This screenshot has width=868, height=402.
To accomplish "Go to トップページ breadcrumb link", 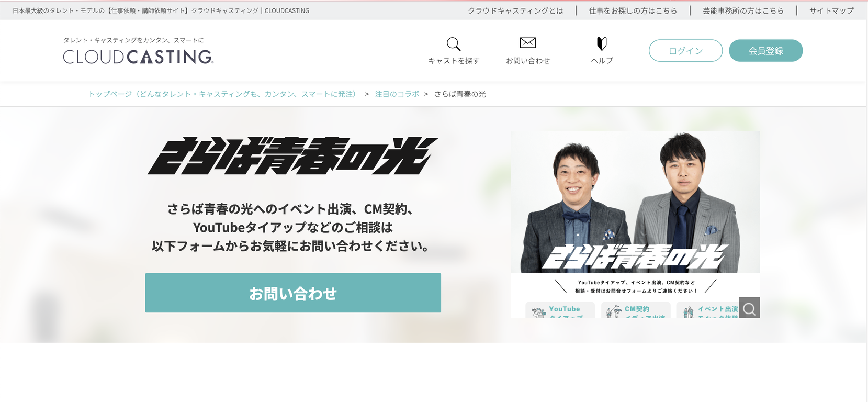I will (x=224, y=94).
